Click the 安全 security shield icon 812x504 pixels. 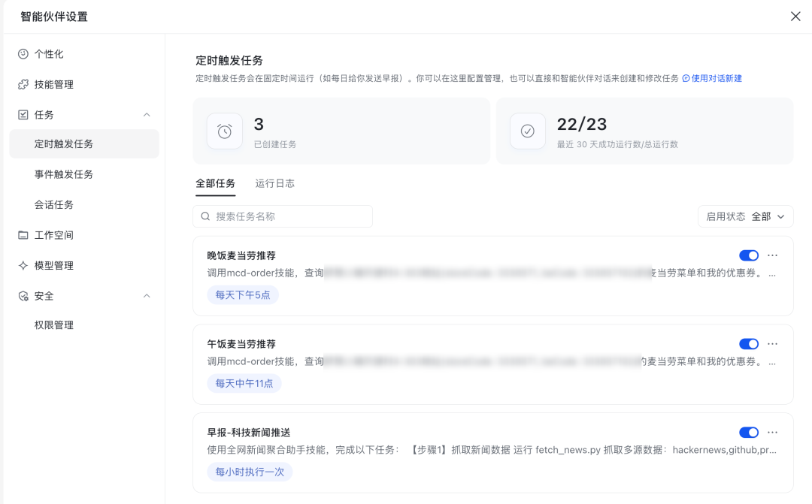click(23, 296)
